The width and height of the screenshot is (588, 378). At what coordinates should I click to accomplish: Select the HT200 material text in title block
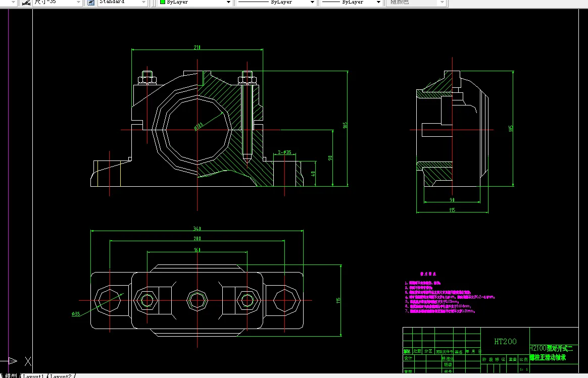coord(505,341)
